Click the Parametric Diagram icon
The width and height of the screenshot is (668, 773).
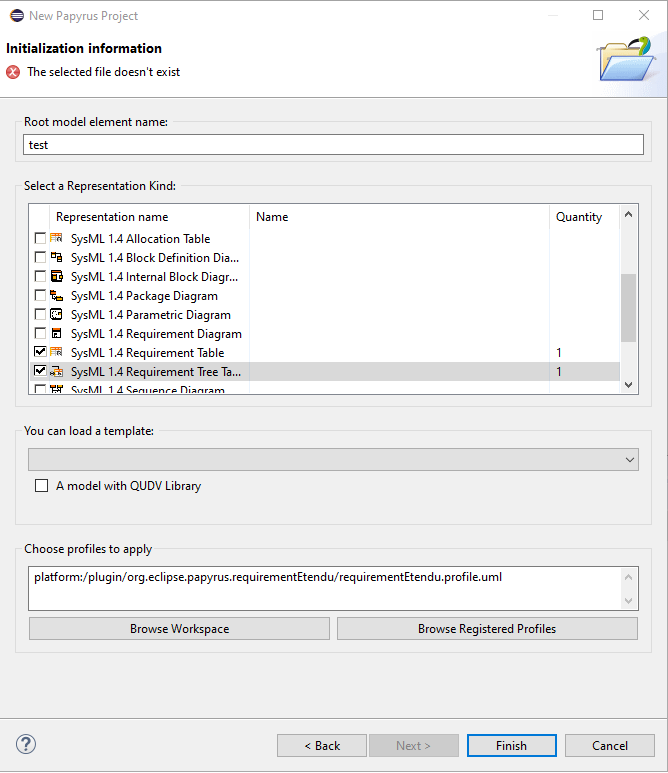tap(56, 315)
